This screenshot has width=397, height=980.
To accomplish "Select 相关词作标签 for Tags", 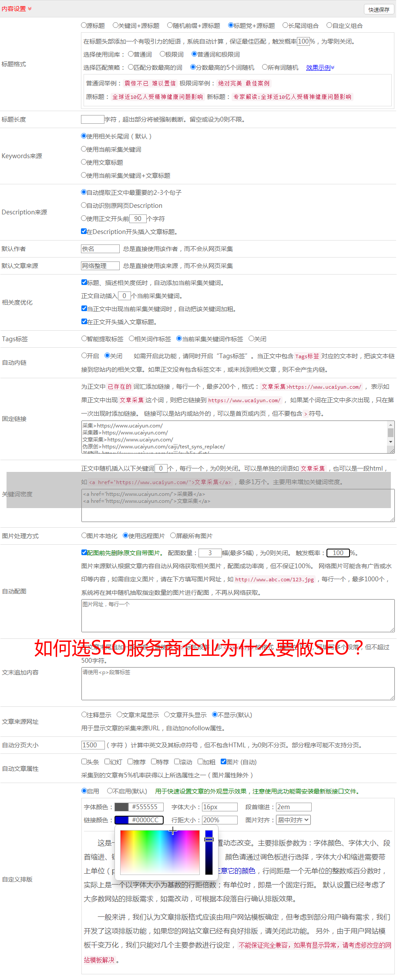I will point(132,339).
